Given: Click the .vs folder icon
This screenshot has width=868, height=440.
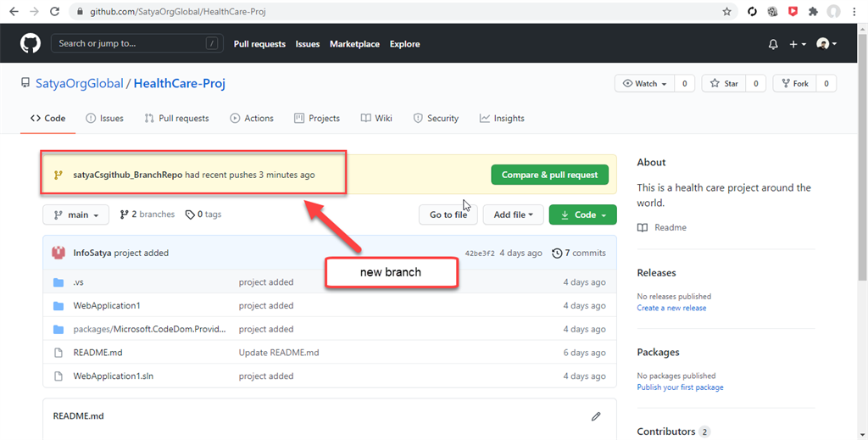Looking at the screenshot, I should tap(58, 282).
